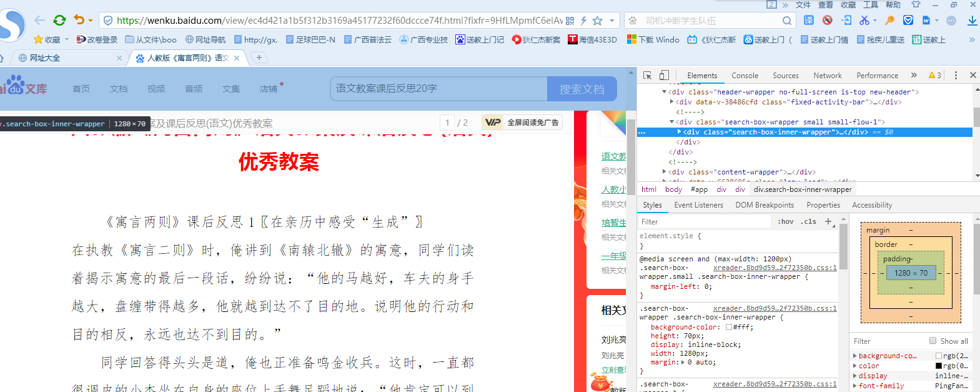The height and width of the screenshot is (392, 980).
Task: Open the 文件 menu
Action: click(803, 4)
